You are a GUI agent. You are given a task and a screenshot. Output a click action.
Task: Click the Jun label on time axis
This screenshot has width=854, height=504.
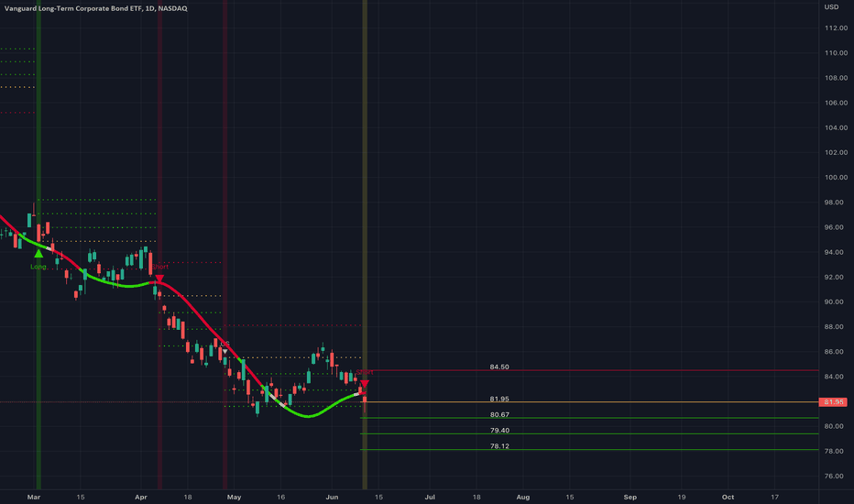[x=332, y=497]
